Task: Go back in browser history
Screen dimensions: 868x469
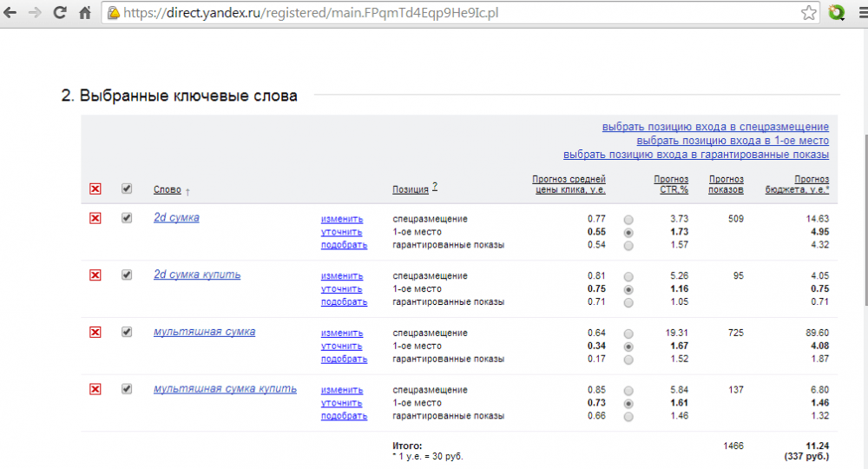Action: [x=10, y=13]
